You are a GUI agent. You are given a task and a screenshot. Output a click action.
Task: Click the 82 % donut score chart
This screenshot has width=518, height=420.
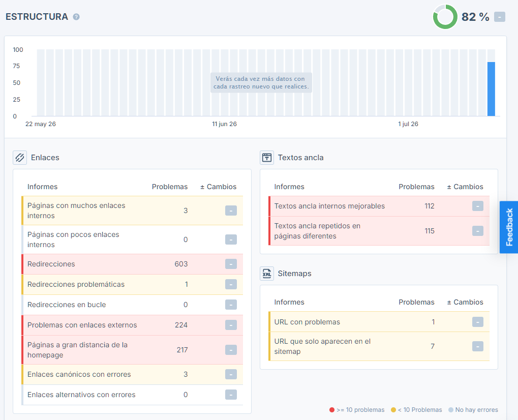pyautogui.click(x=445, y=16)
